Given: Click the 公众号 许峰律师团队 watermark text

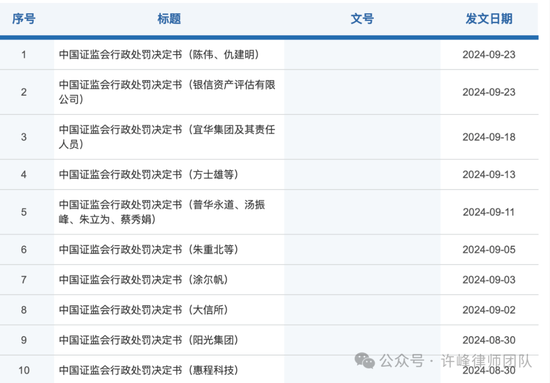Looking at the screenshot, I should coord(455,361).
